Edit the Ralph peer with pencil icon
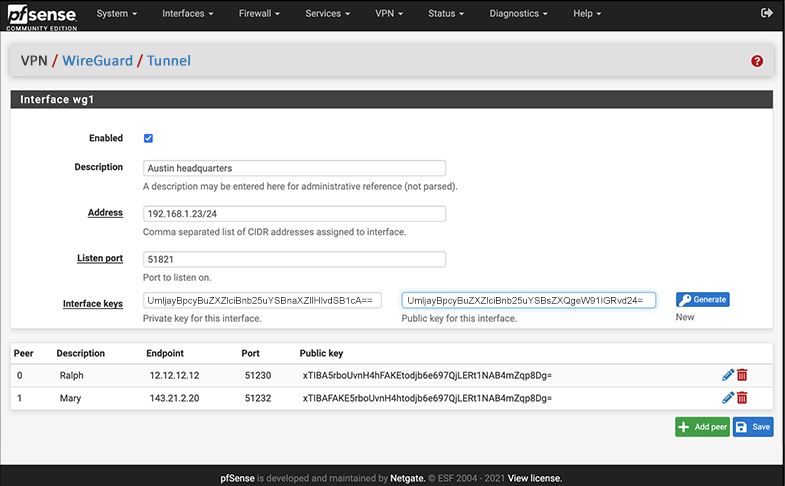The width and height of the screenshot is (785, 486). point(728,375)
